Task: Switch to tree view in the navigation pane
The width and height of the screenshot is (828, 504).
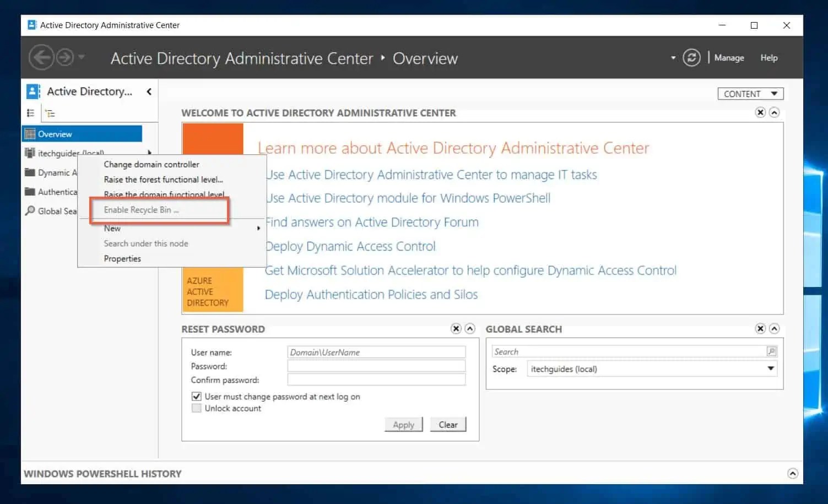Action: click(50, 112)
